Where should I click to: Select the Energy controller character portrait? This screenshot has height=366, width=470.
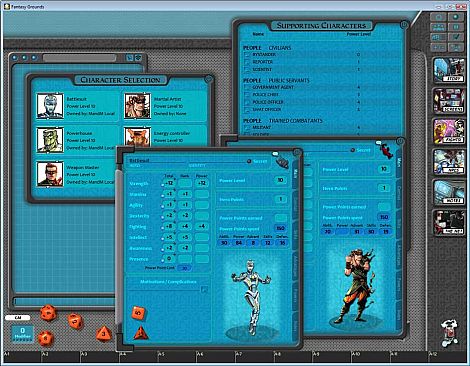(x=137, y=137)
